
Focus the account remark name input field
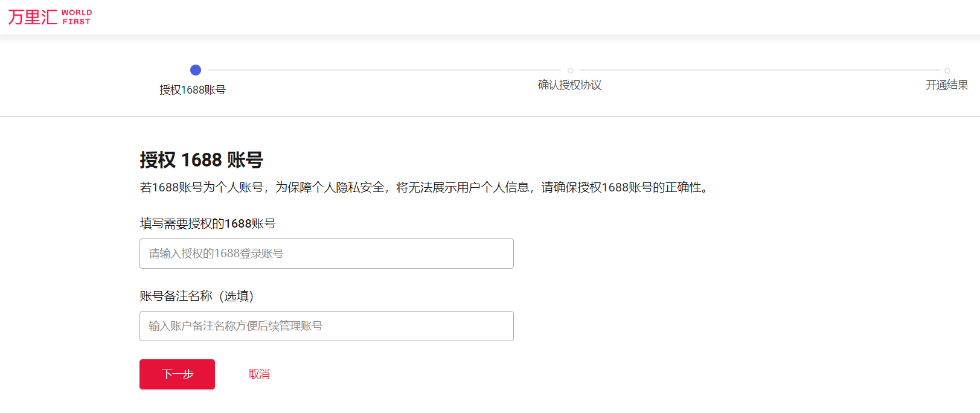point(326,326)
